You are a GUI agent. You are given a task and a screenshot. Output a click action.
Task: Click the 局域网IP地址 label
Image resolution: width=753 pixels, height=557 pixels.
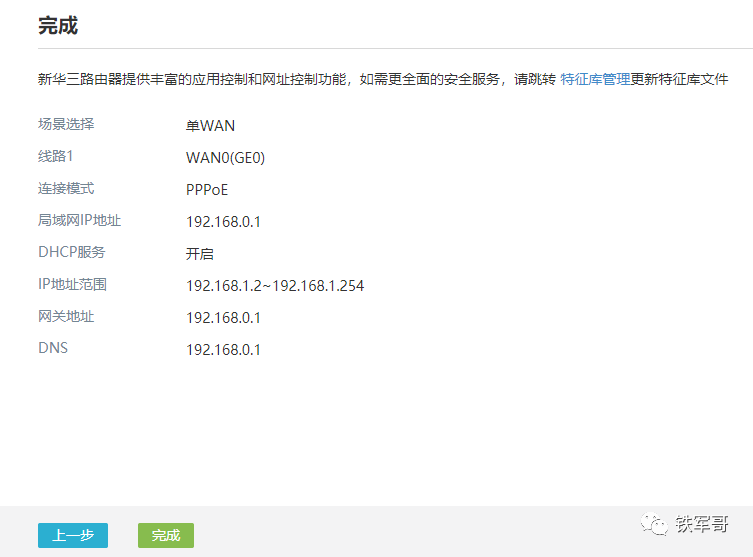[x=79, y=220]
